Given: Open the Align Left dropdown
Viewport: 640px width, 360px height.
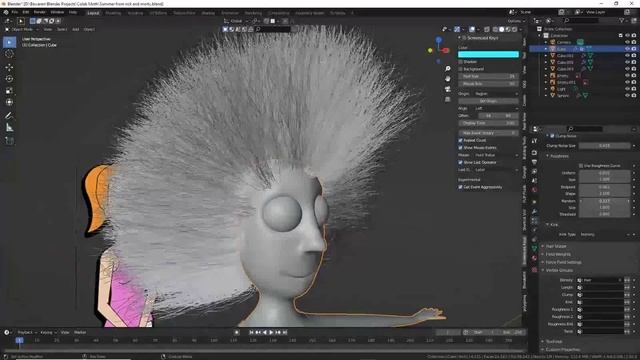Looking at the screenshot, I should click(496, 109).
